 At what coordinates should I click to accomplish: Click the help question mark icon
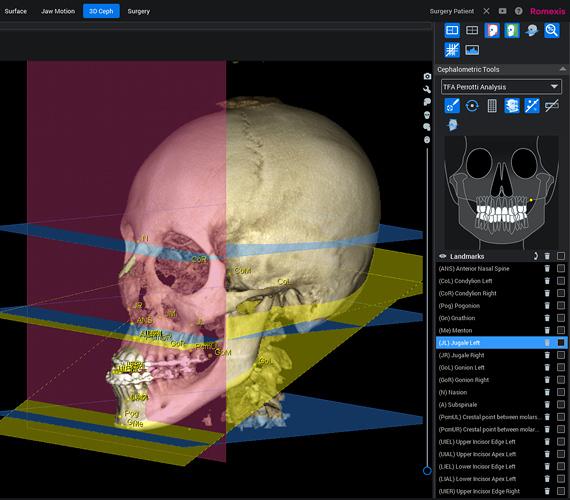click(519, 11)
